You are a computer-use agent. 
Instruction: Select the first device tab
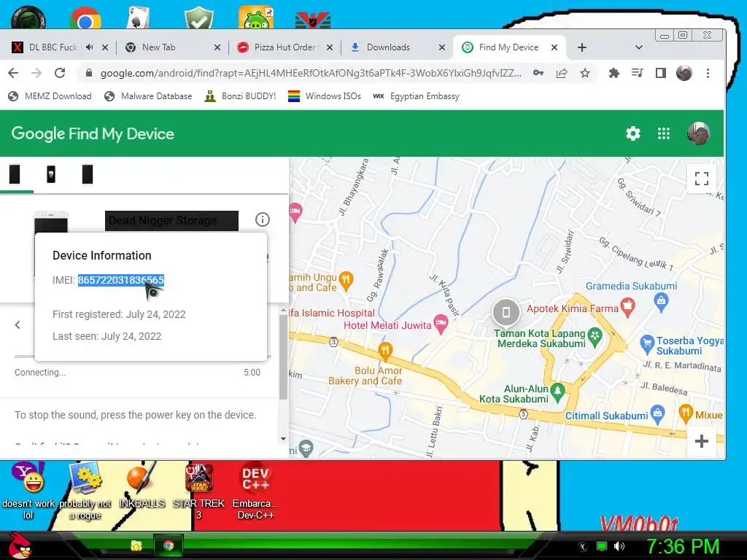point(15,174)
